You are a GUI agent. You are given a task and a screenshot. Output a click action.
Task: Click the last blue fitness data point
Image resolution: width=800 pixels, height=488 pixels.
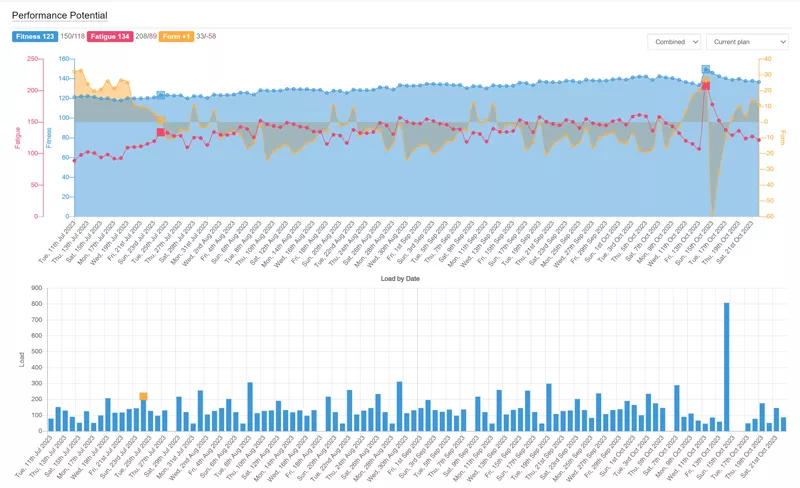point(759,82)
